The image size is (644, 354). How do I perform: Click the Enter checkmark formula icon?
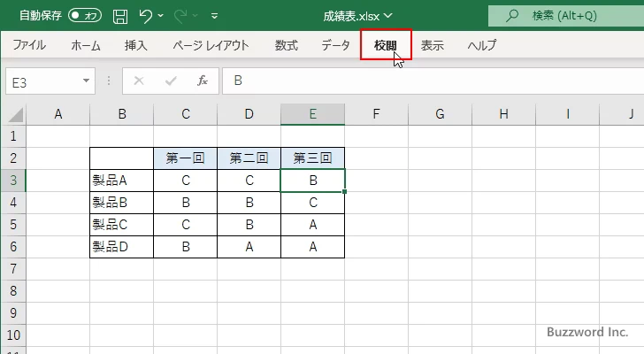click(x=171, y=81)
